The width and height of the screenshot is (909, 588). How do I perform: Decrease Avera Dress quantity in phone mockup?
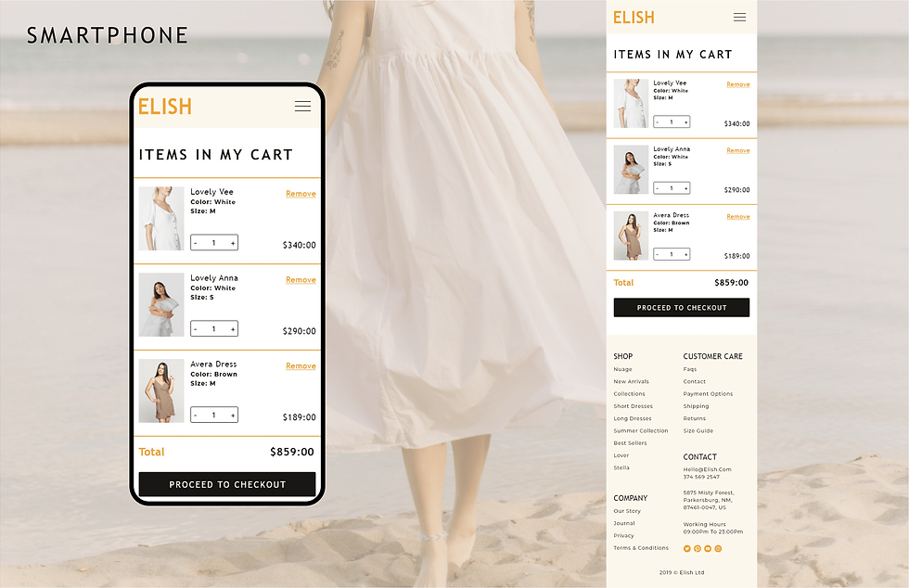click(x=196, y=415)
